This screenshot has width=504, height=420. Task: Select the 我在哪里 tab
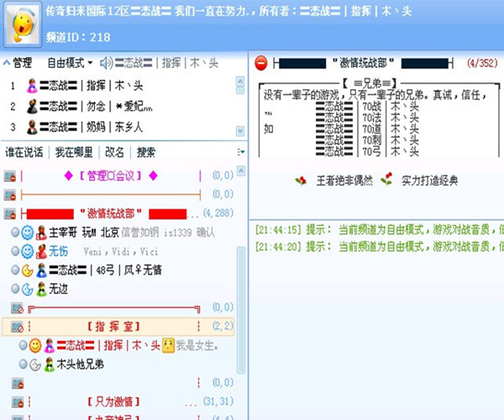pyautogui.click(x=75, y=153)
